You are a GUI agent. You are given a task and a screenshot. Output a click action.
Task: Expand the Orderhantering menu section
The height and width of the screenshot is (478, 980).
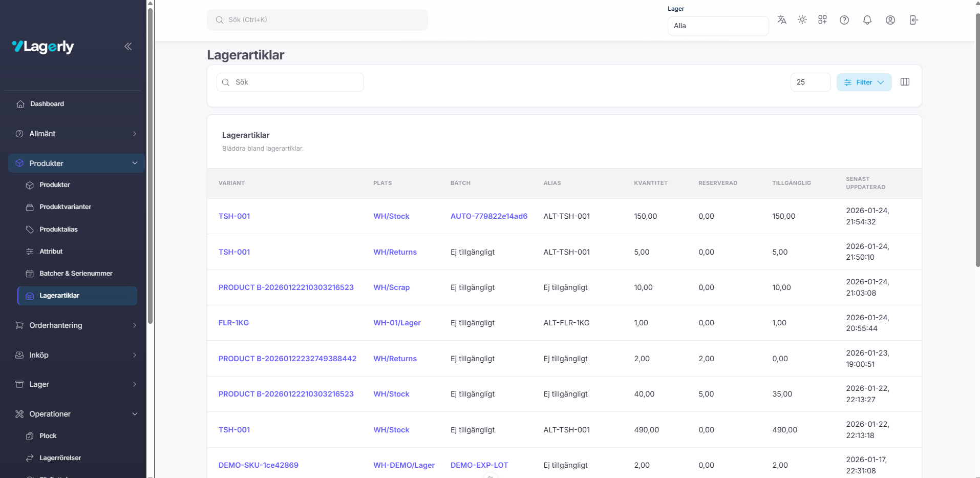(x=76, y=325)
